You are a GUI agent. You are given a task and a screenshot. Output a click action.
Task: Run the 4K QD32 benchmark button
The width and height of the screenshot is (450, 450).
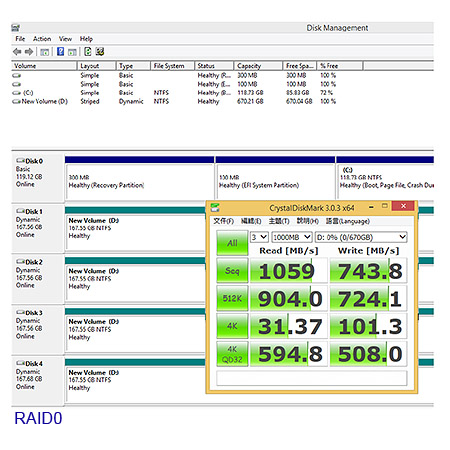(x=232, y=354)
